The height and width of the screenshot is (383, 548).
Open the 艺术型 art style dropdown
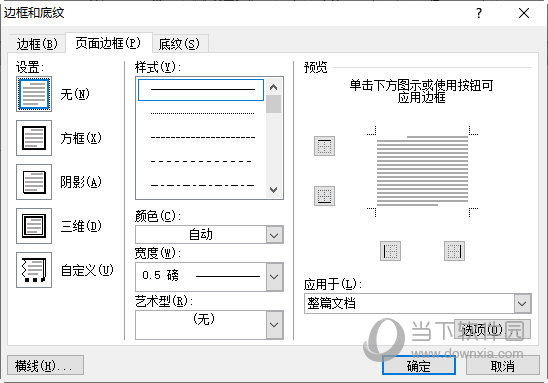click(x=209, y=325)
